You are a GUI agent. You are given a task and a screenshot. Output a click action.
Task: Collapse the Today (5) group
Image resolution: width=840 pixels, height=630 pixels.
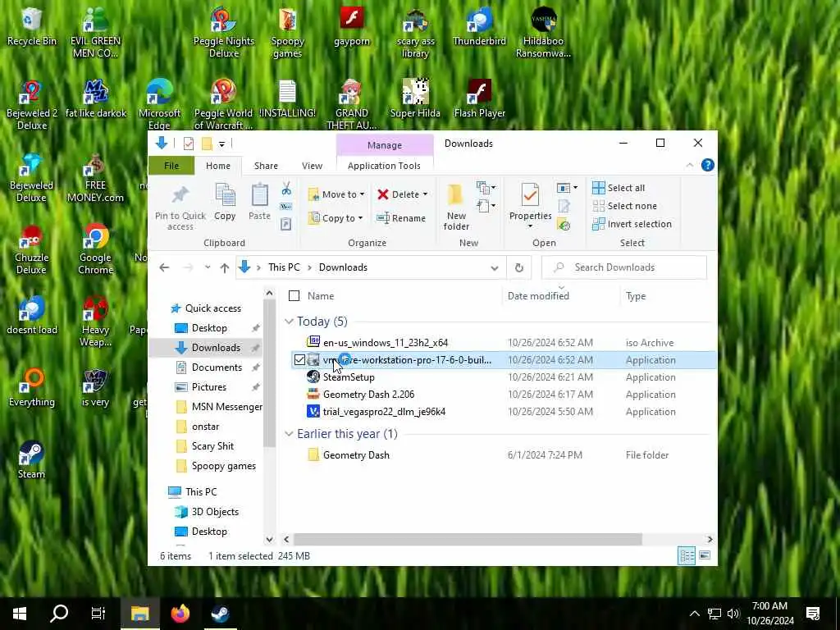pyautogui.click(x=290, y=322)
